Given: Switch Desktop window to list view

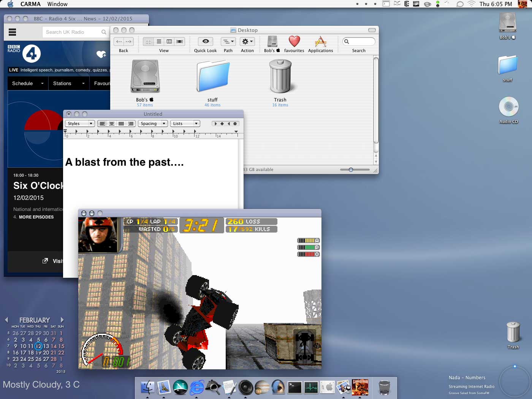Looking at the screenshot, I should pos(159,41).
